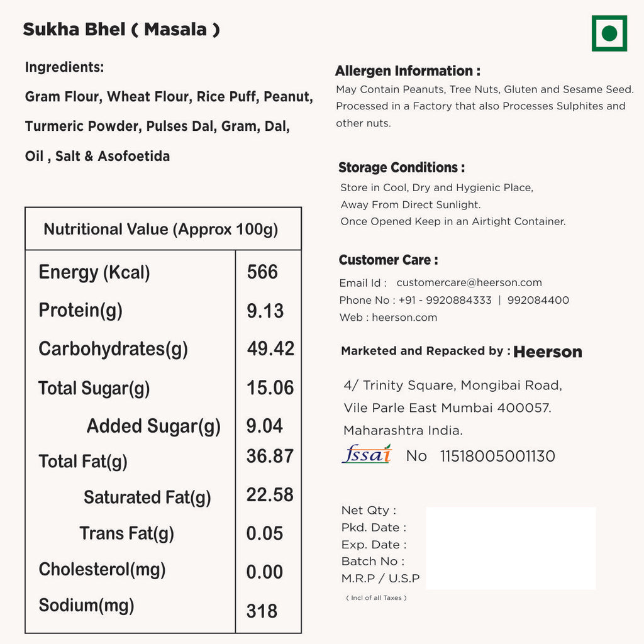This screenshot has height=644, width=644.
Task: Click the blank white box beside Net Qty
Action: [511, 548]
